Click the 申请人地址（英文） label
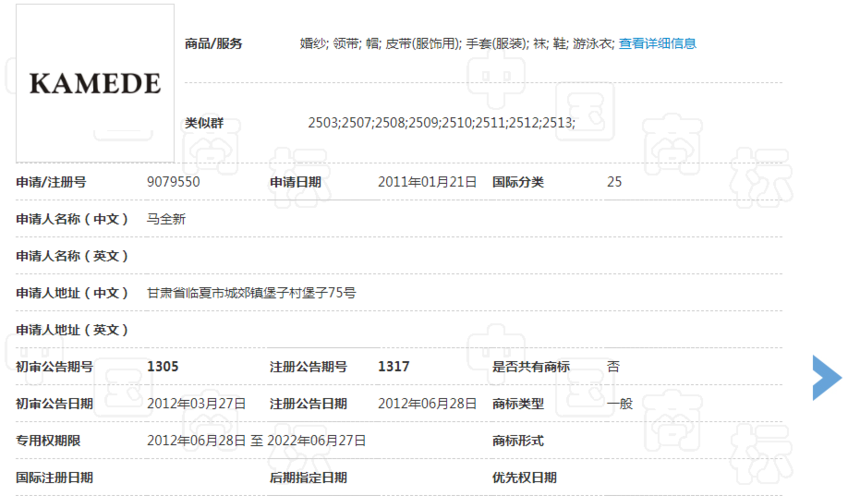The width and height of the screenshot is (860, 496). point(72,330)
